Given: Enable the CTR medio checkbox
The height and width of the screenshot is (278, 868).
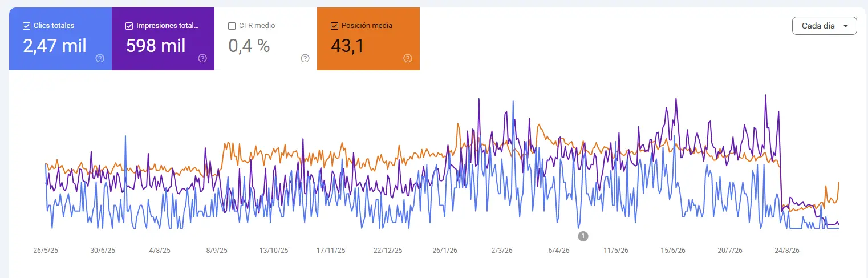Looking at the screenshot, I should (232, 26).
